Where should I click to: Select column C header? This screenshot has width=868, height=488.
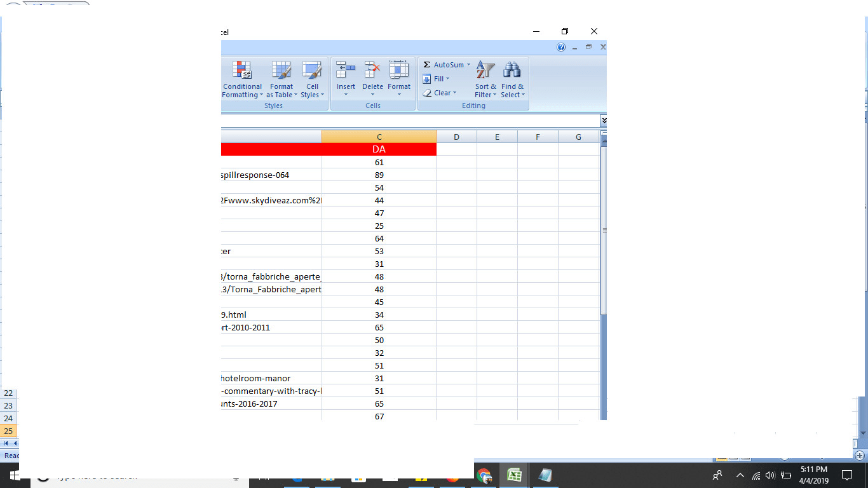click(x=379, y=137)
